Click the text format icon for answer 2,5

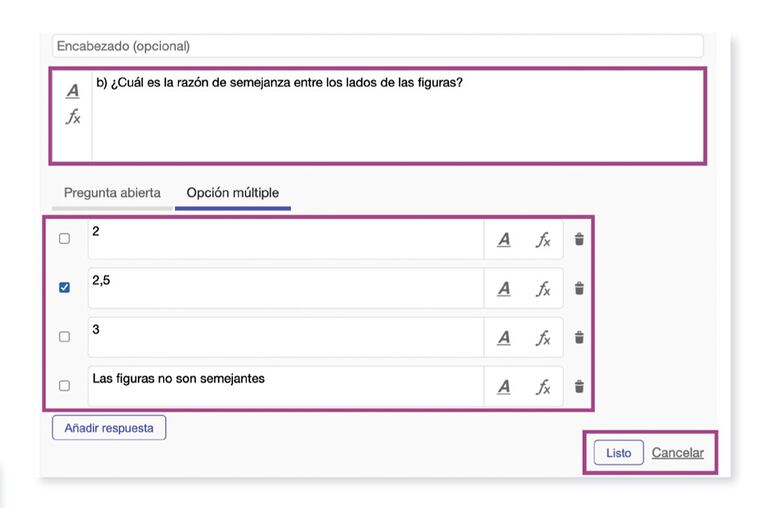[504, 288]
